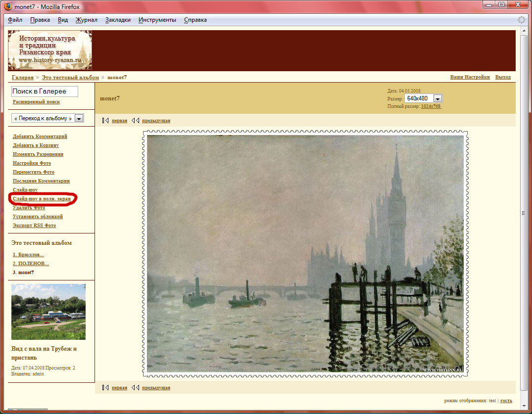Click the Firefox icon in the title bar
The width and height of the screenshot is (532, 414).
point(7,6)
